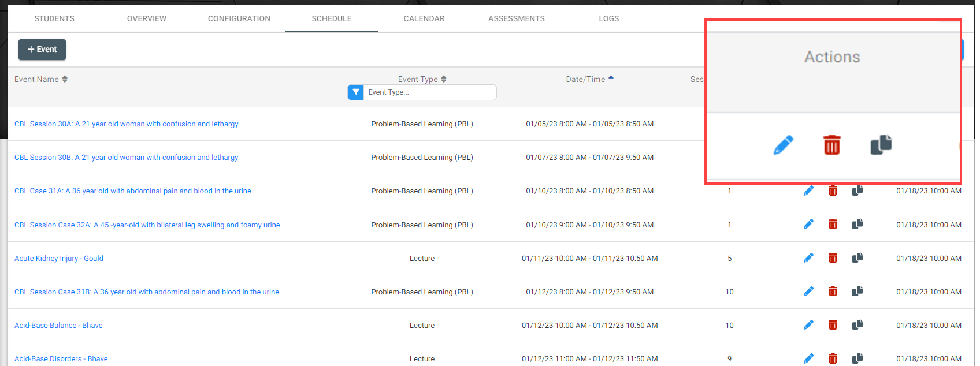Screen dimensions: 980x366
Task: Duplicate the CBL Case 31A event
Action: (x=857, y=191)
